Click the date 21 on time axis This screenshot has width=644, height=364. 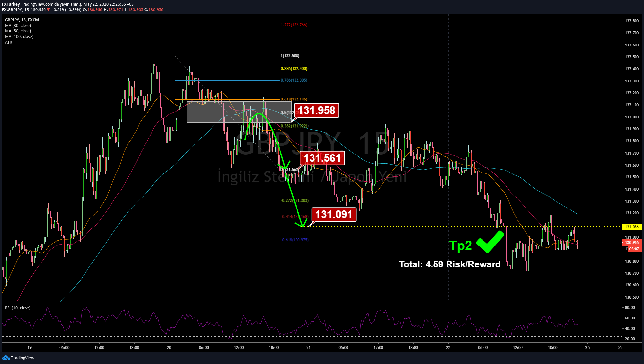(309, 348)
